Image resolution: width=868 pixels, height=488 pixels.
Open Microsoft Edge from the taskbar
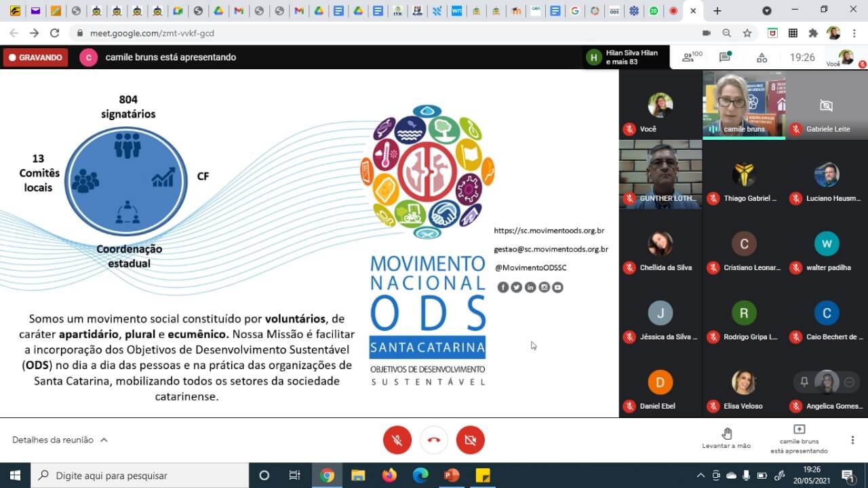tap(420, 475)
